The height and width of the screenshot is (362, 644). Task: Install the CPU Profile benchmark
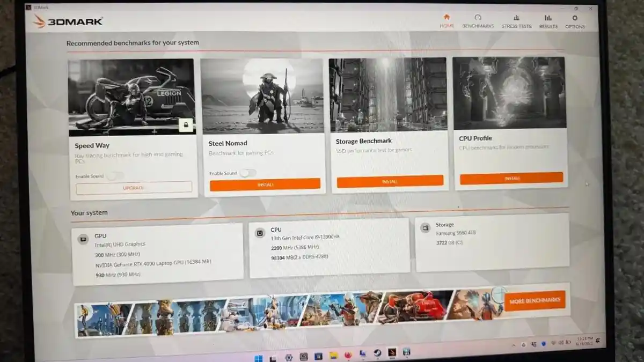click(511, 178)
